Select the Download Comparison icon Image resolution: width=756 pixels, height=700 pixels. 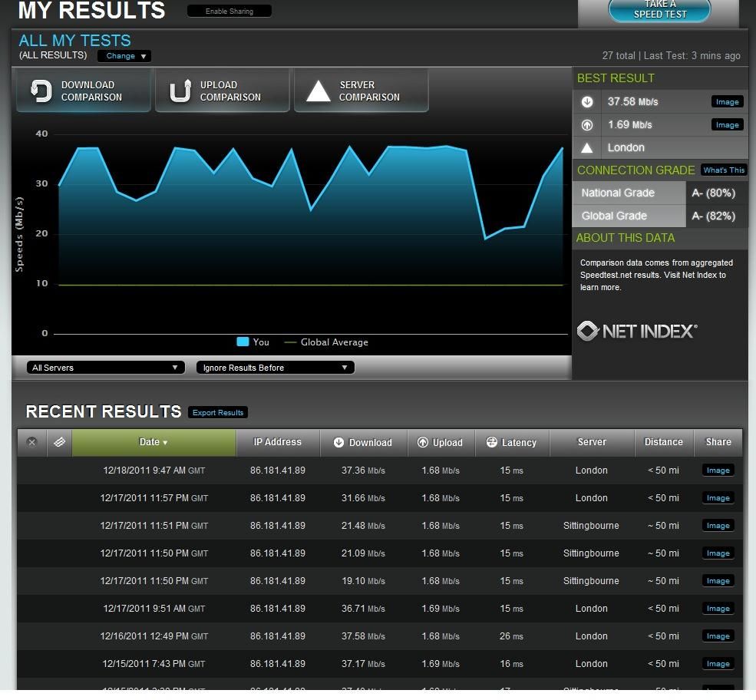(41, 91)
